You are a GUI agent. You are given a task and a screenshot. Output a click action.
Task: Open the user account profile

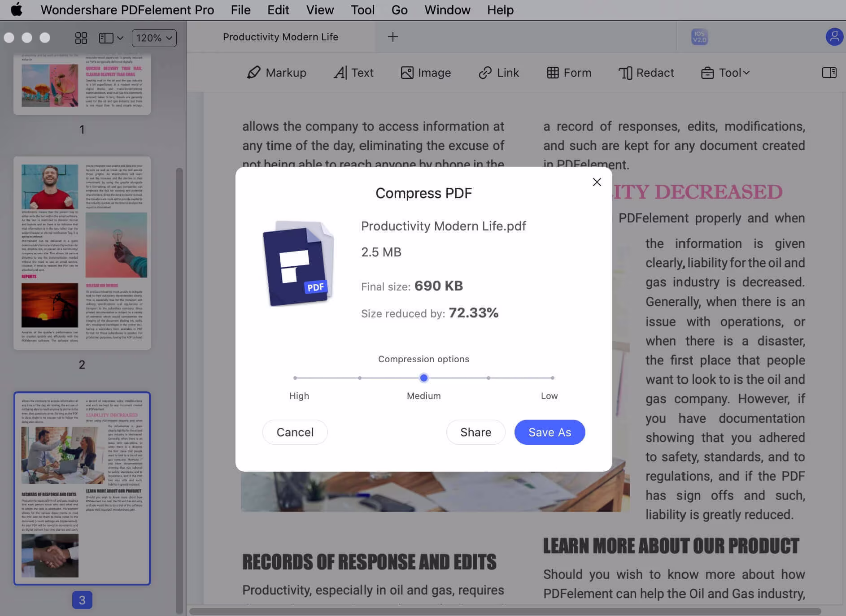point(834,37)
